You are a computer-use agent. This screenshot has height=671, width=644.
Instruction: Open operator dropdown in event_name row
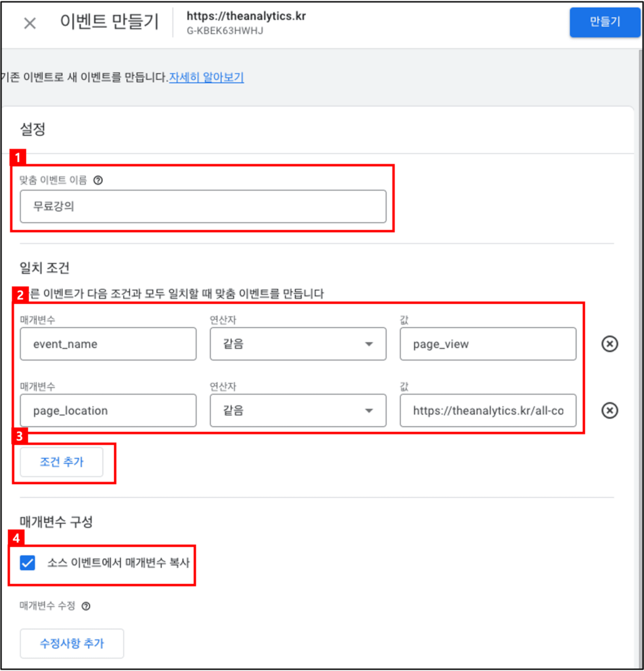298,344
